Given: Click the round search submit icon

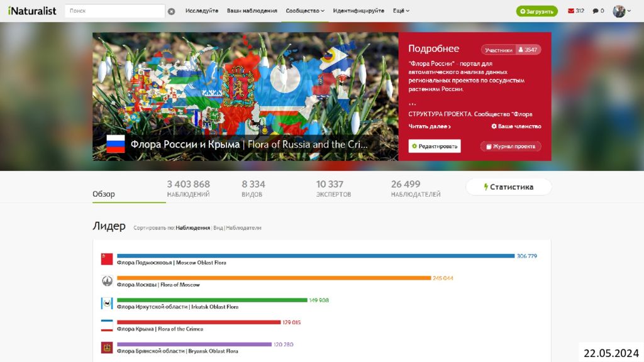Looking at the screenshot, I should [171, 11].
